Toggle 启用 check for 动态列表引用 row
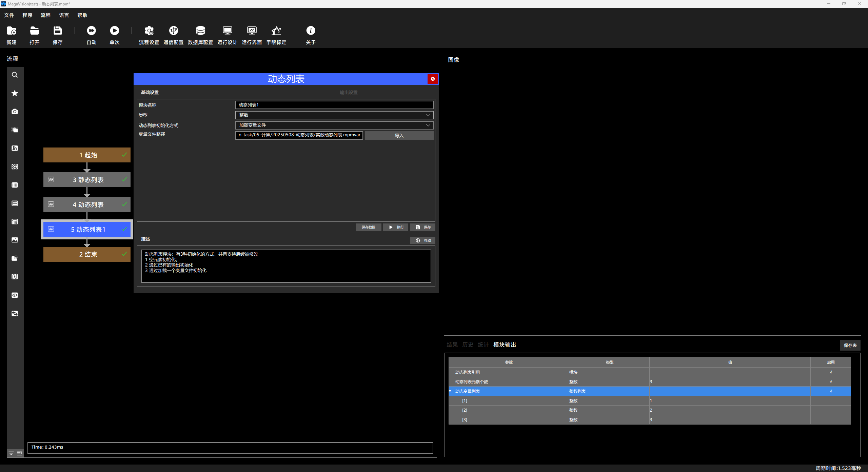Viewport: 868px width, 472px height. click(831, 372)
